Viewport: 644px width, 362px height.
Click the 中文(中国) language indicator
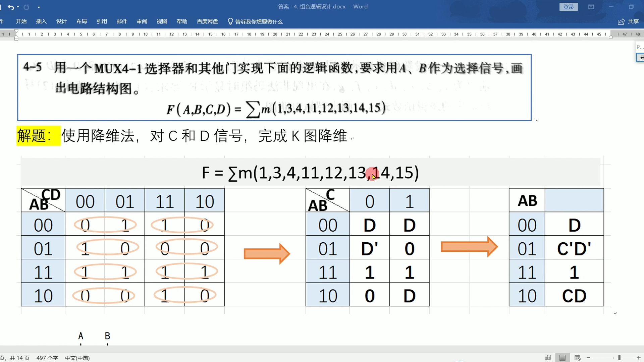(77, 358)
